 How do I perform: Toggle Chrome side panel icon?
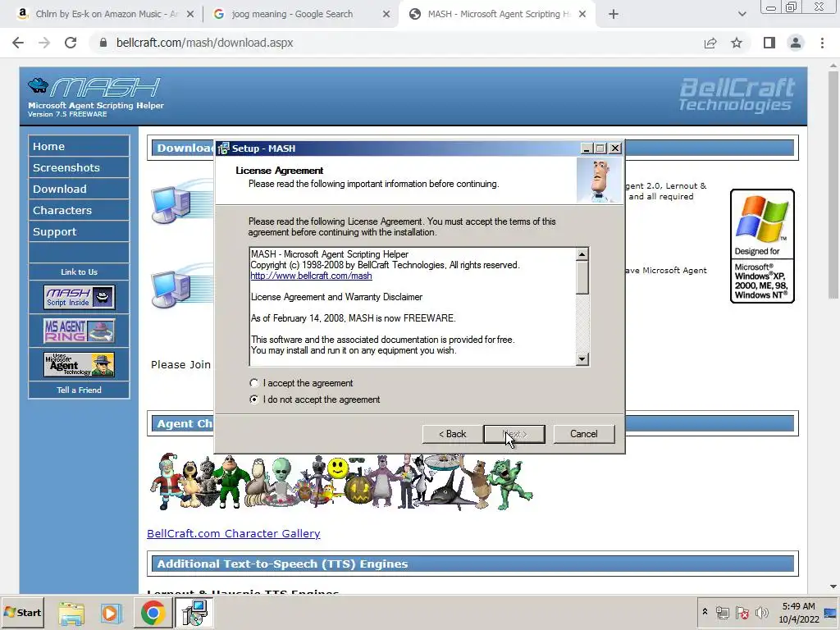click(769, 43)
